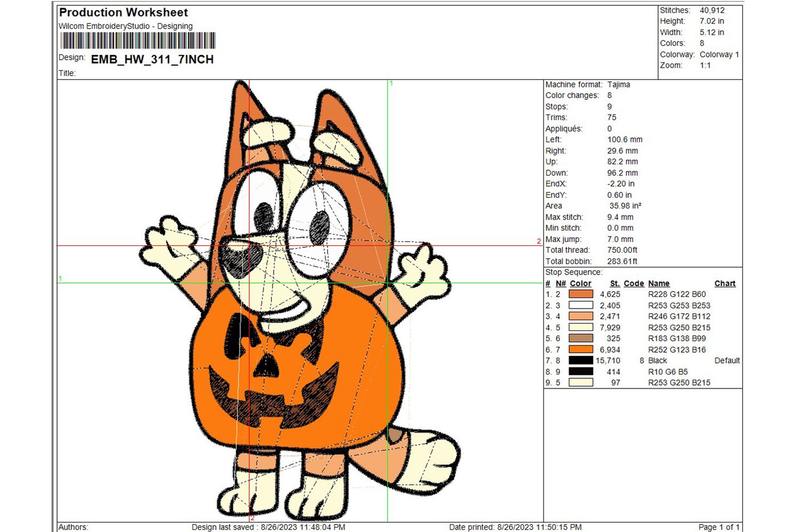
Task: Choose the cream swatch in the 7,929 stitches row
Action: pyautogui.click(x=581, y=327)
